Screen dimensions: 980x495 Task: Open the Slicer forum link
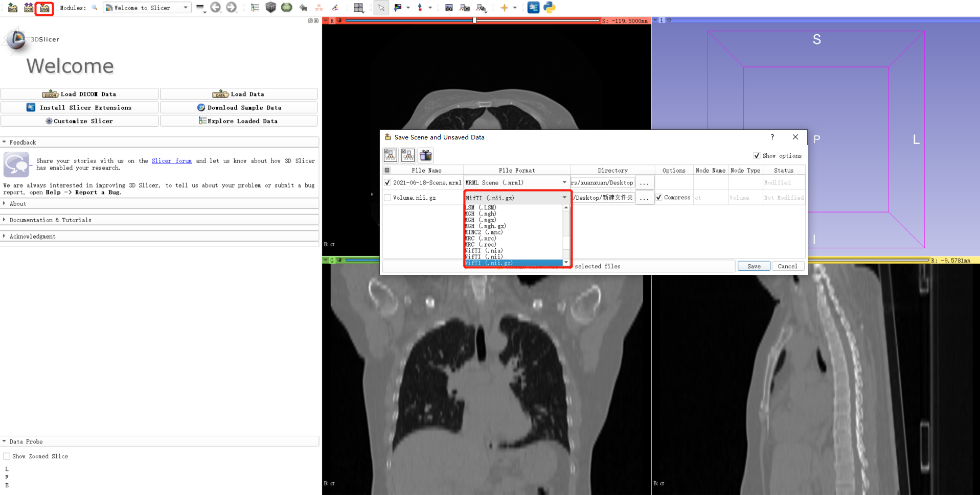[171, 160]
